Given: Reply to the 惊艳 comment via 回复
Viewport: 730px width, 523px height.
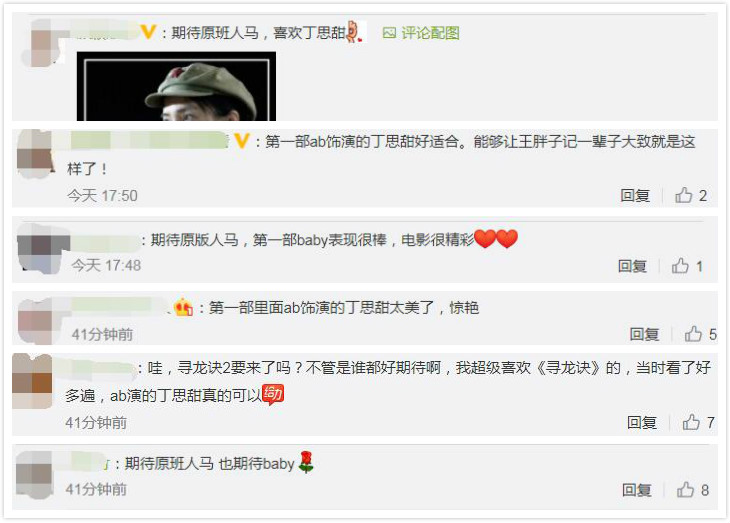Looking at the screenshot, I should [644, 334].
